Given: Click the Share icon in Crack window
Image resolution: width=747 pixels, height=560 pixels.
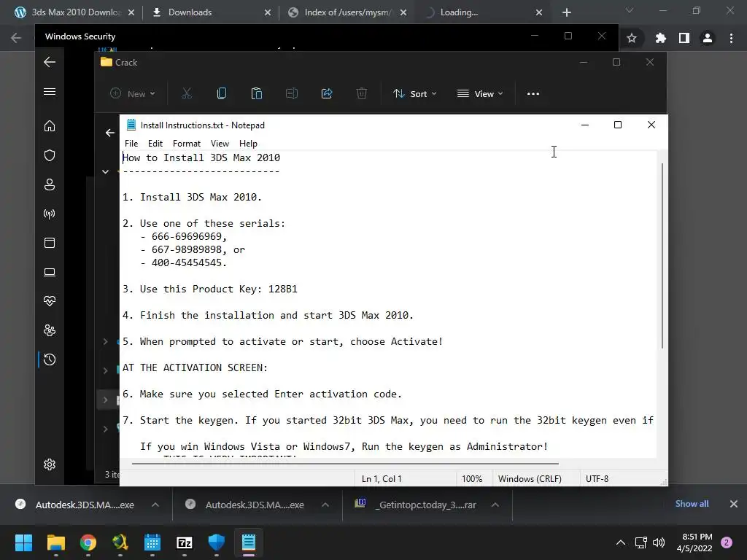Looking at the screenshot, I should [x=327, y=94].
